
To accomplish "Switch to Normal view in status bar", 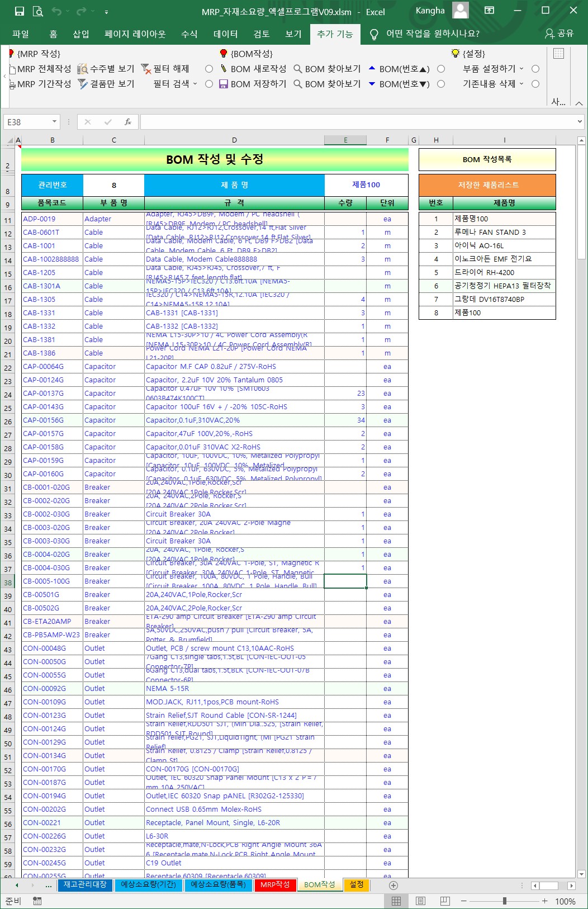I will tap(396, 901).
